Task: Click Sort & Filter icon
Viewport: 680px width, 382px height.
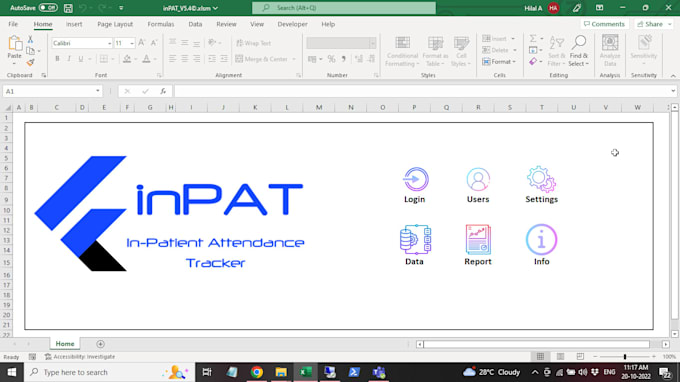Action: (x=556, y=43)
